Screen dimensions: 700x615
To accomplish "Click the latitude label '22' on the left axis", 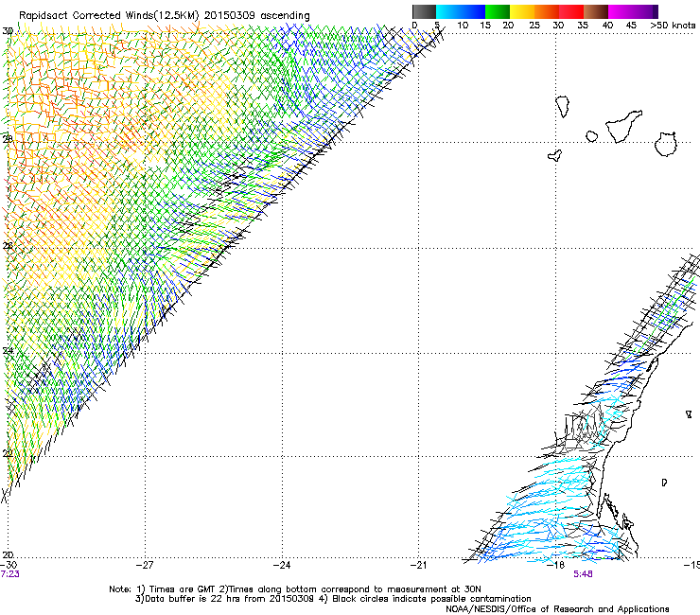I will pos(8,454).
